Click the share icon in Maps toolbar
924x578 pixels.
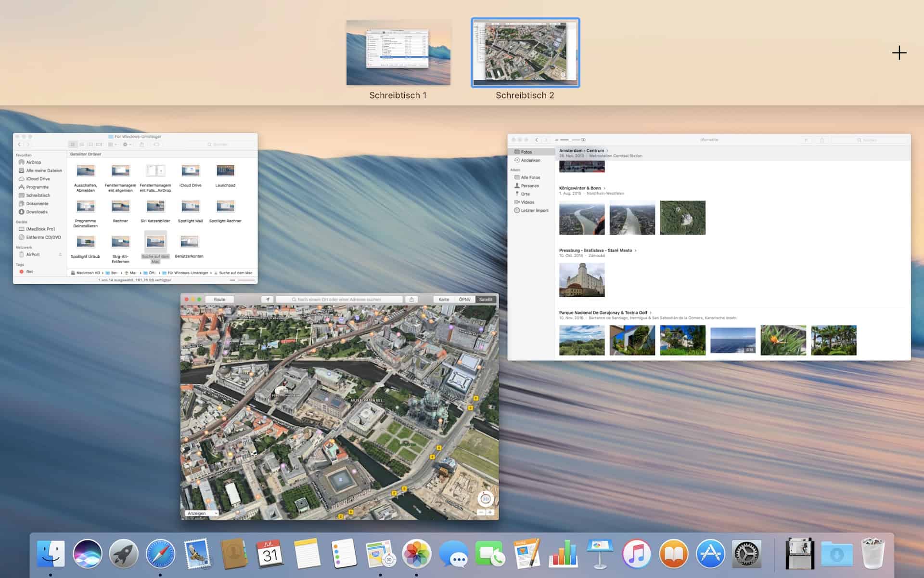pyautogui.click(x=411, y=299)
